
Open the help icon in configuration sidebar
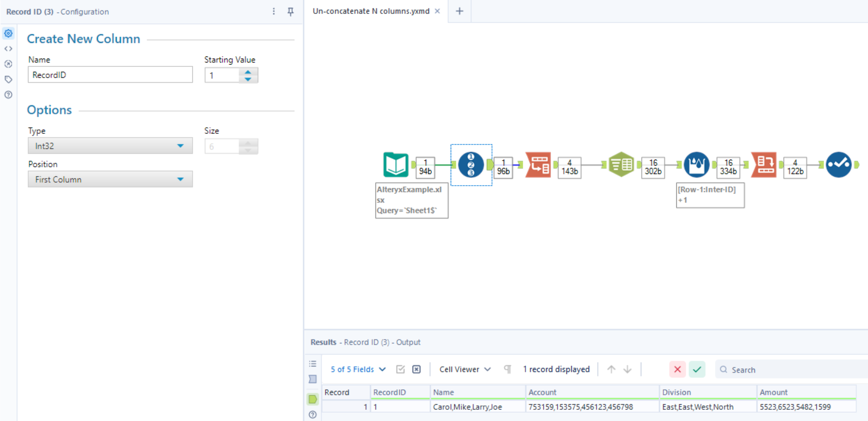tap(8, 95)
